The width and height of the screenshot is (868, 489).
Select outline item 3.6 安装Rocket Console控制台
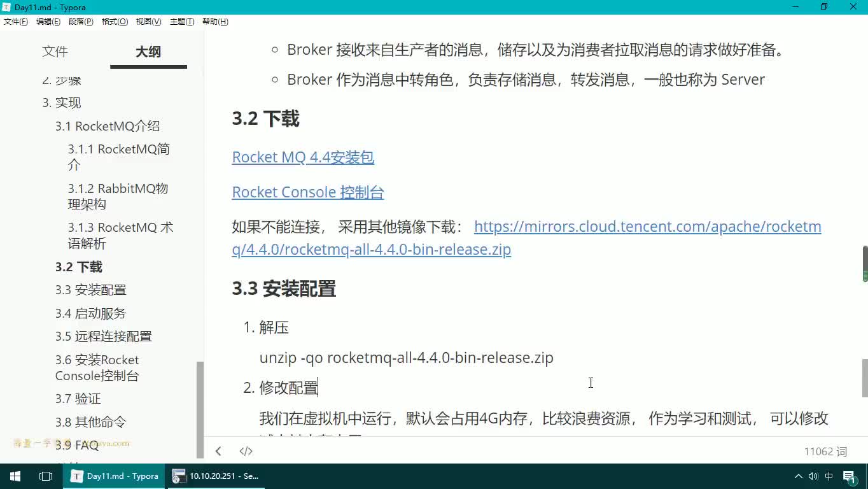(x=97, y=367)
